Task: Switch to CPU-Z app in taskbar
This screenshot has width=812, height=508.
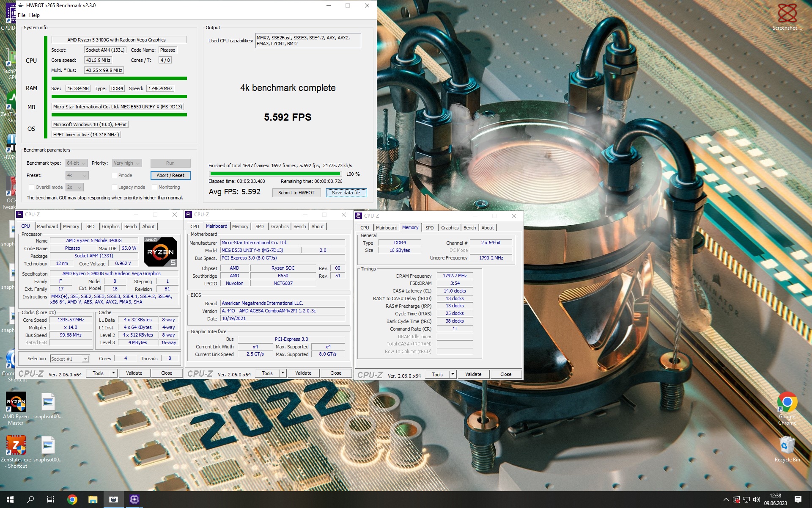Action: [x=134, y=500]
